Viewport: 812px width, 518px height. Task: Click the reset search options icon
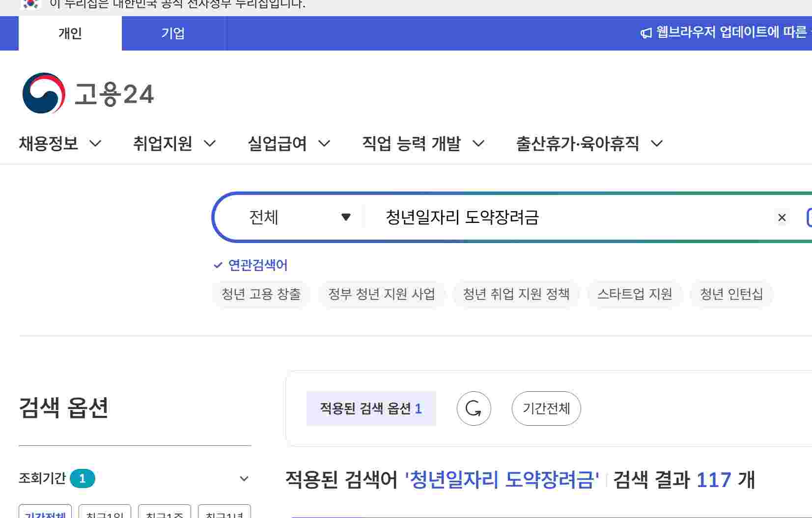474,409
